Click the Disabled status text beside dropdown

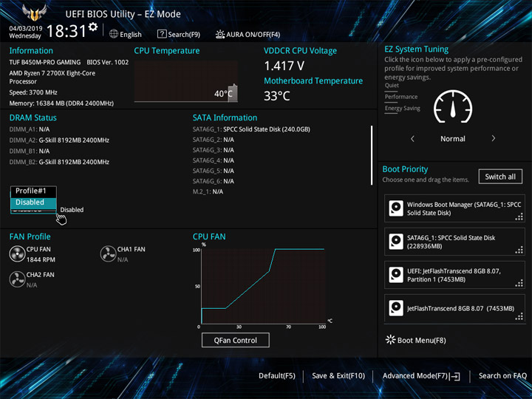click(x=72, y=210)
